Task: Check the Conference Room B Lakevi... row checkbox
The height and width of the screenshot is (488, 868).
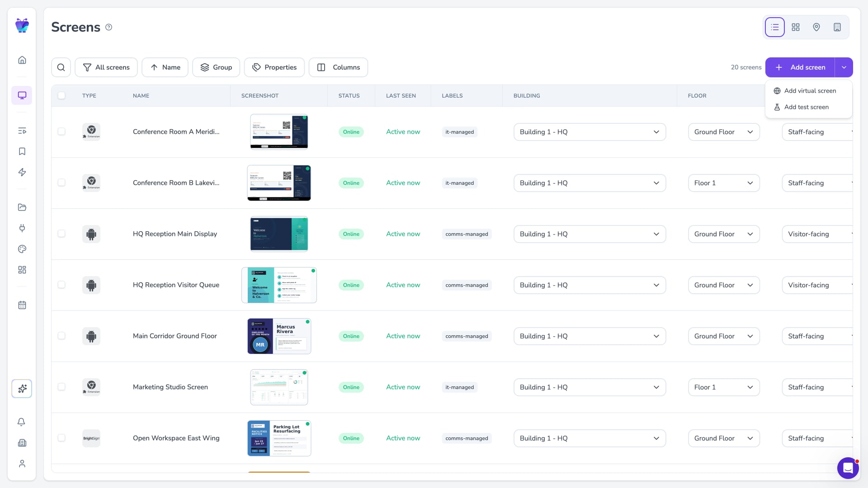Action: pos(61,183)
